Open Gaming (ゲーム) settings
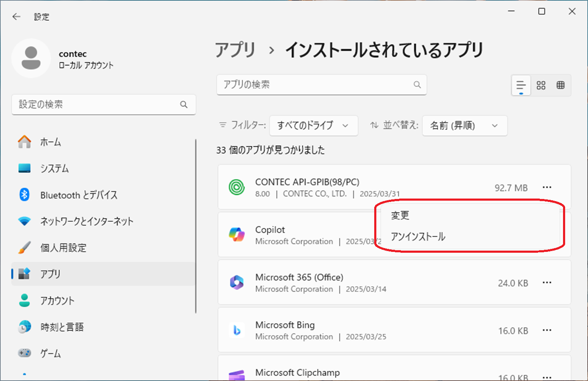 103,353
